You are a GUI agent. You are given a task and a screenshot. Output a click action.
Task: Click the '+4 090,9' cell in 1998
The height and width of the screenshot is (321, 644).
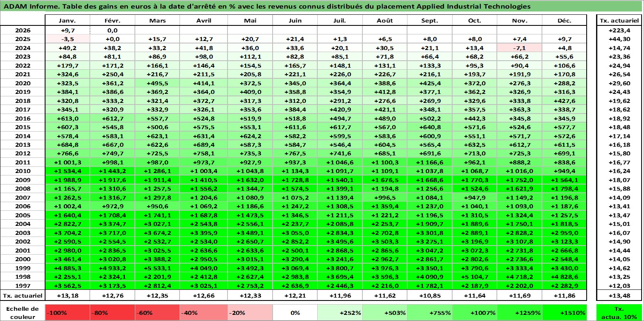pos(430,277)
